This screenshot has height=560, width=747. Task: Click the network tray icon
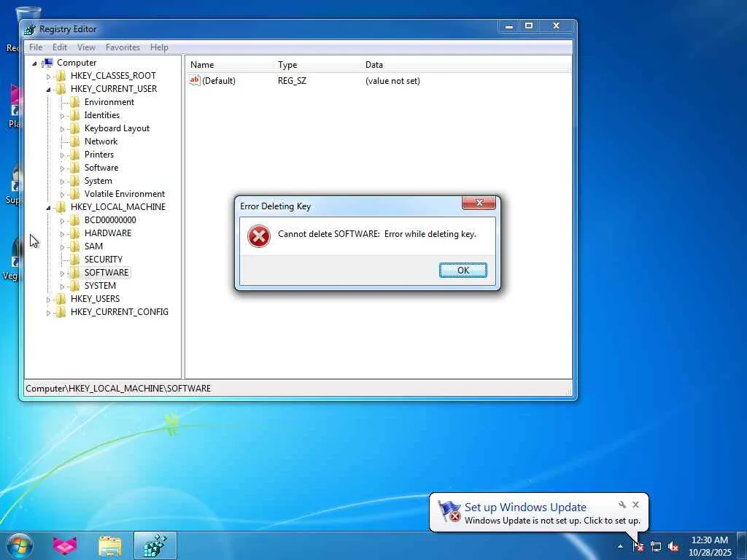[656, 547]
